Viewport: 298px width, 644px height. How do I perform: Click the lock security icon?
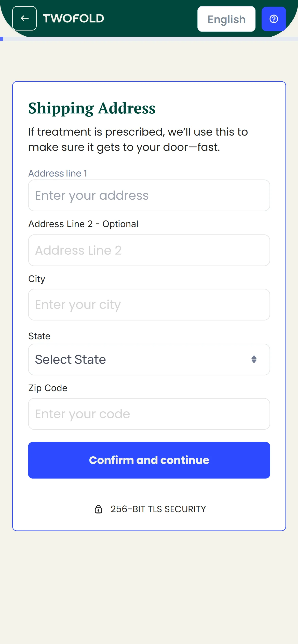[x=98, y=509]
